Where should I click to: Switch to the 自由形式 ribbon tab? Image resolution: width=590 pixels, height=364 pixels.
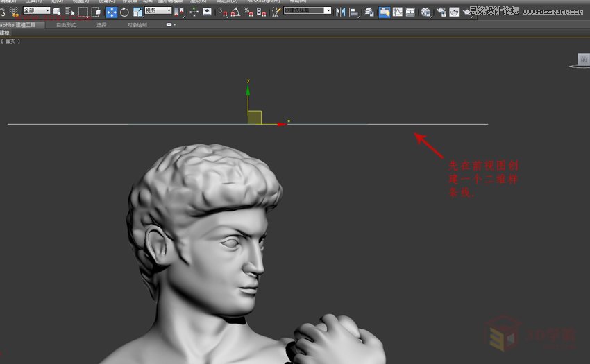(66, 25)
